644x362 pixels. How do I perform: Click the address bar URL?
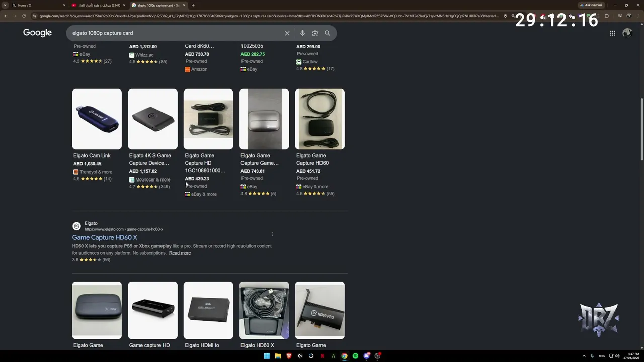pos(269,16)
